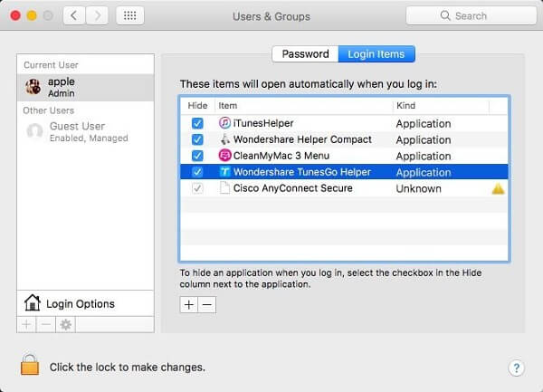Click the yellow warning triangle icon
The image size is (543, 392).
[499, 188]
